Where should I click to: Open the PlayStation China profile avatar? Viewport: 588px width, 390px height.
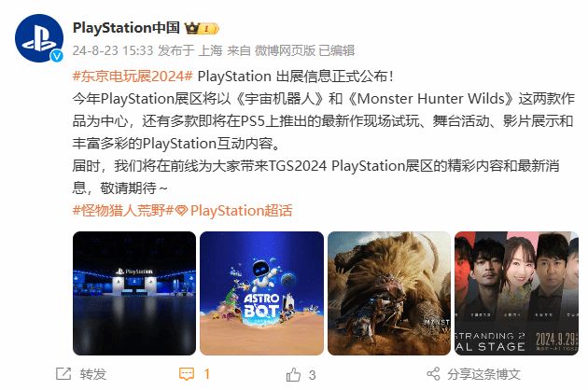coord(38,38)
